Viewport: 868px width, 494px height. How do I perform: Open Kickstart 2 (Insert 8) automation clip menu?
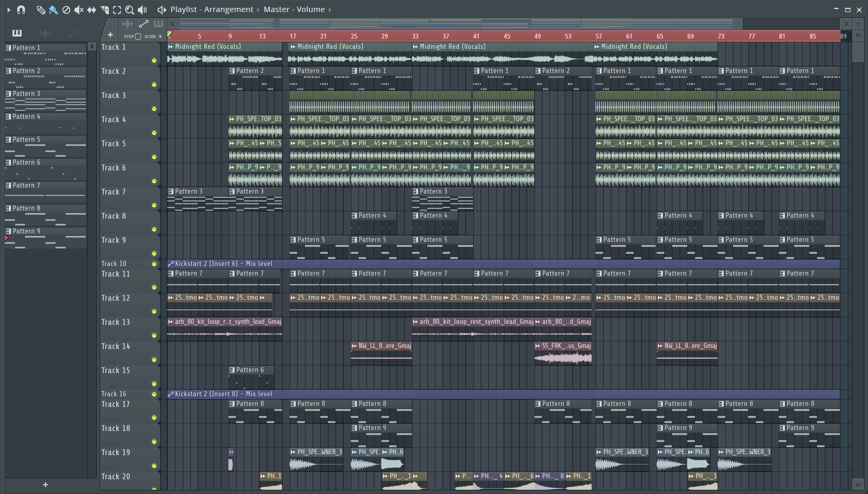pyautogui.click(x=171, y=394)
